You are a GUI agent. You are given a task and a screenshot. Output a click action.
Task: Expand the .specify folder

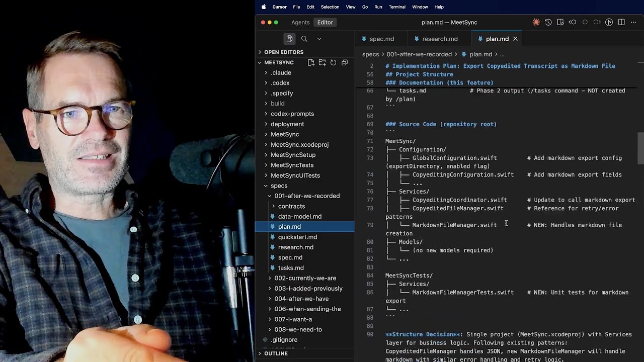(x=304, y=93)
